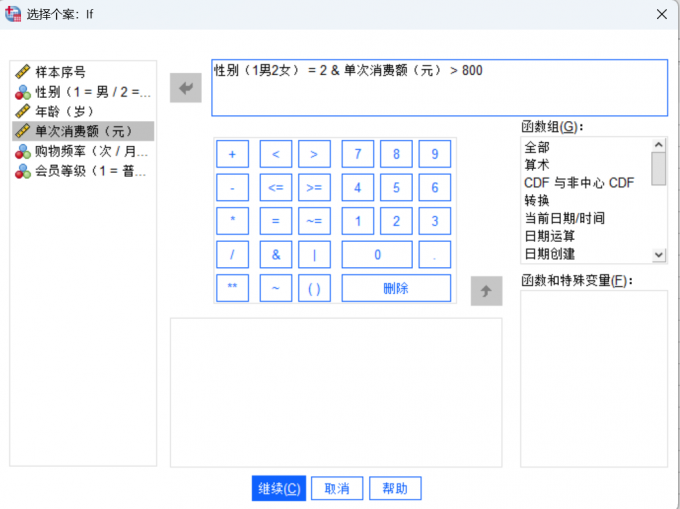
Task: Click the AND (&) keypad button
Action: point(276,254)
